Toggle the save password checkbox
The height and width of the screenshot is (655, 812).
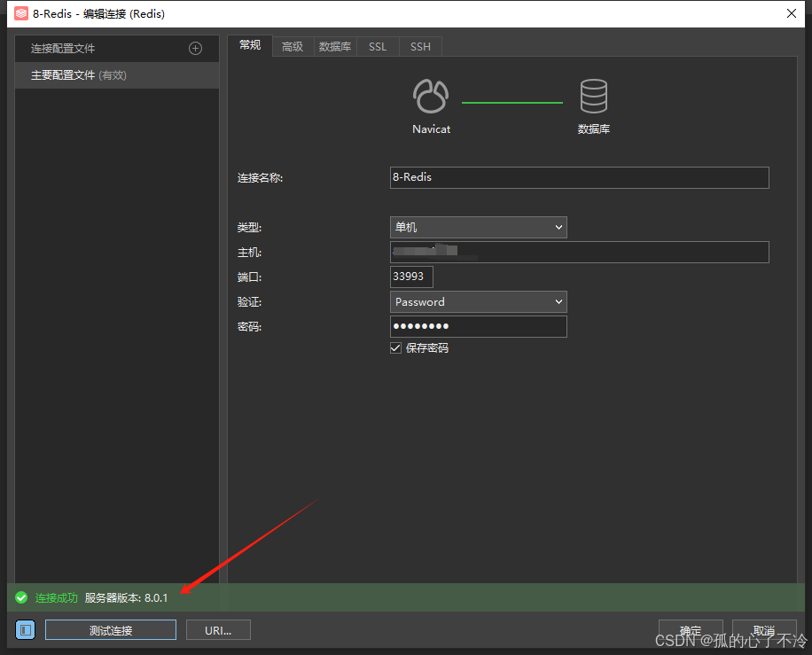(x=395, y=348)
